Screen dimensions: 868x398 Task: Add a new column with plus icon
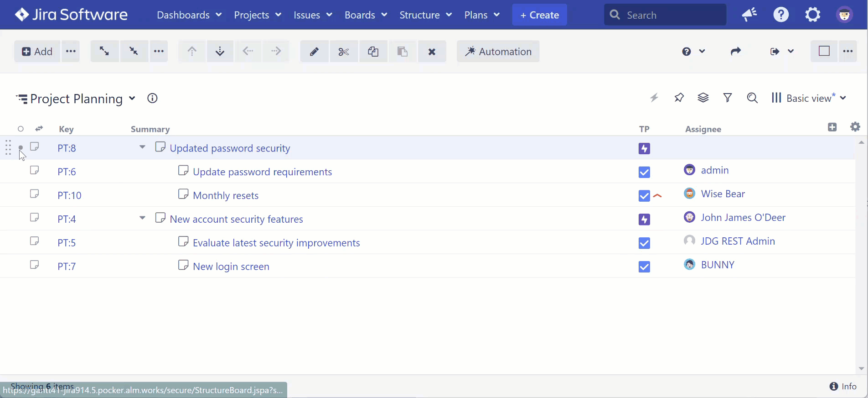coord(832,127)
